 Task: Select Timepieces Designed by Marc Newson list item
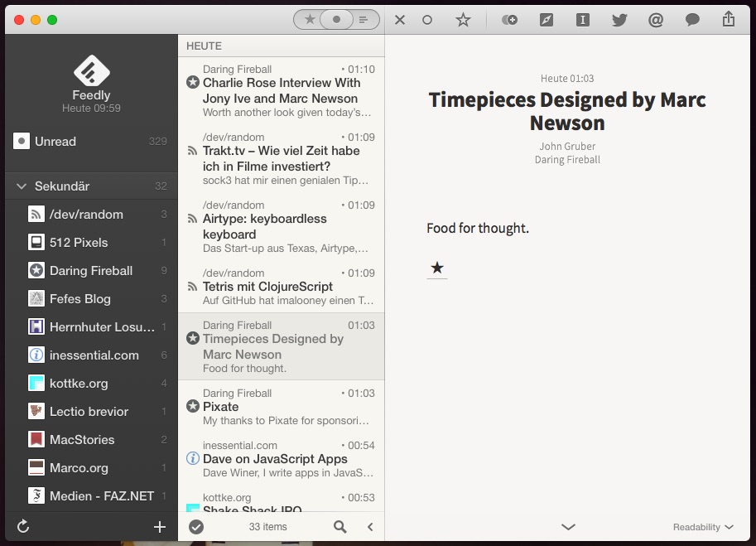281,346
